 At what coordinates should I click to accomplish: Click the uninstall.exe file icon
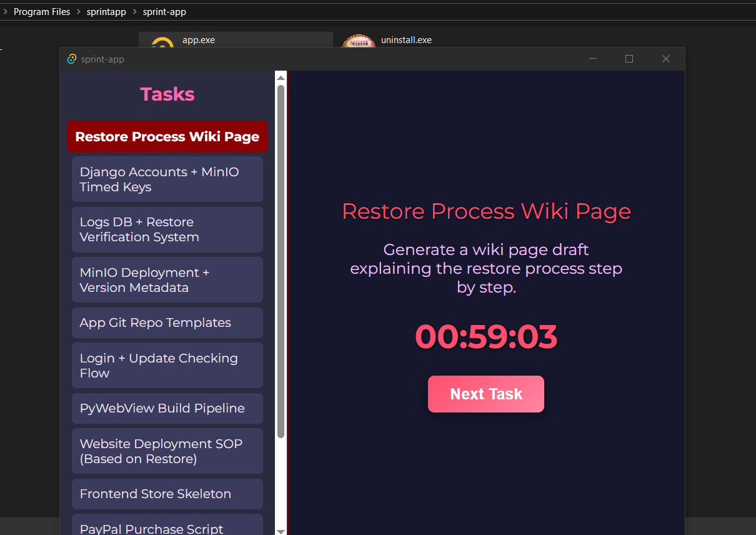359,41
